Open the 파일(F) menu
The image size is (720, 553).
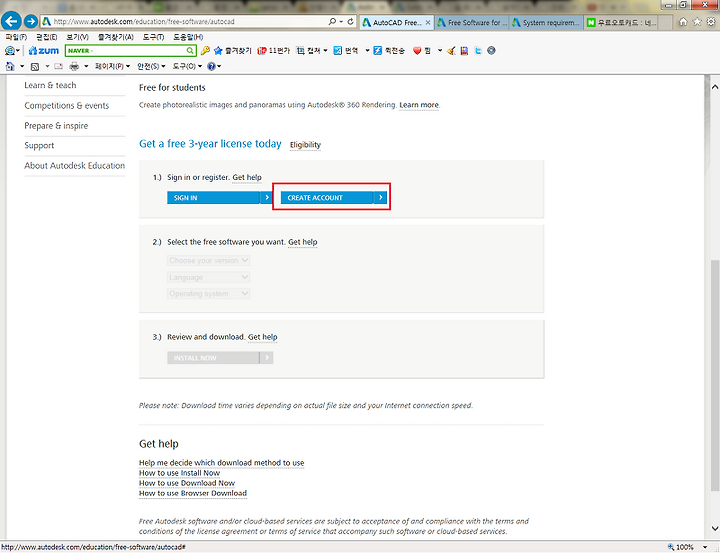pos(16,37)
